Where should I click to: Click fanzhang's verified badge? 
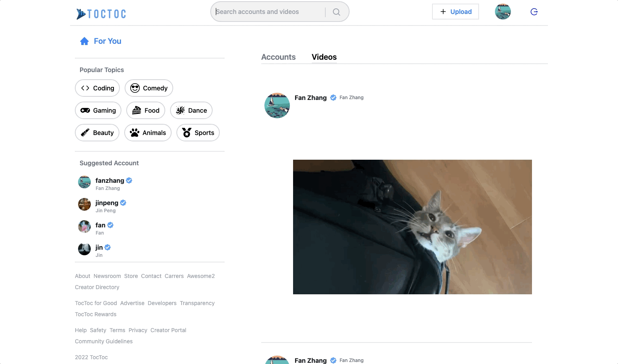click(x=128, y=180)
